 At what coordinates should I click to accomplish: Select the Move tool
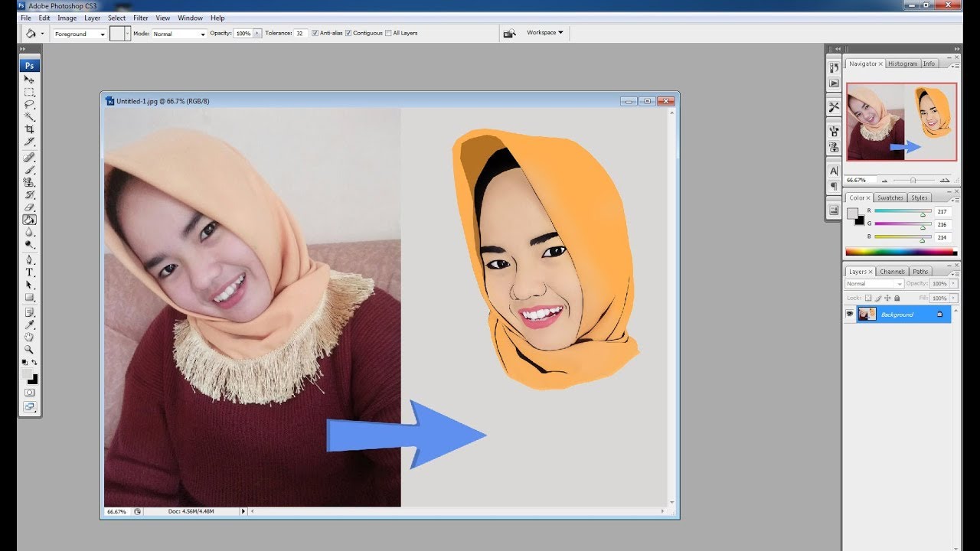(x=29, y=79)
